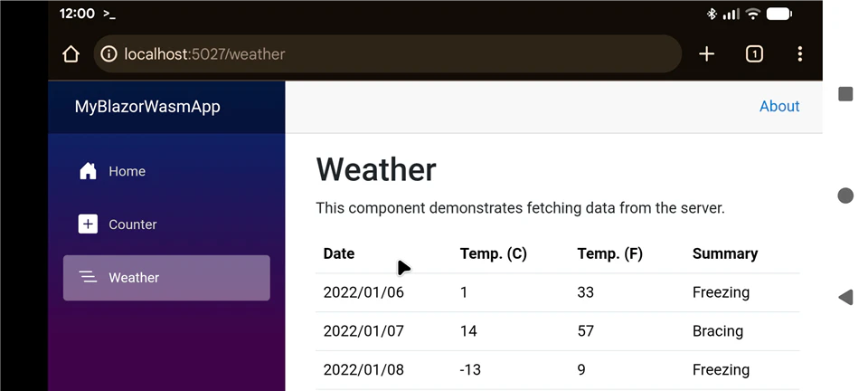
Task: Click the Temp. (C) value -13
Action: tap(470, 370)
